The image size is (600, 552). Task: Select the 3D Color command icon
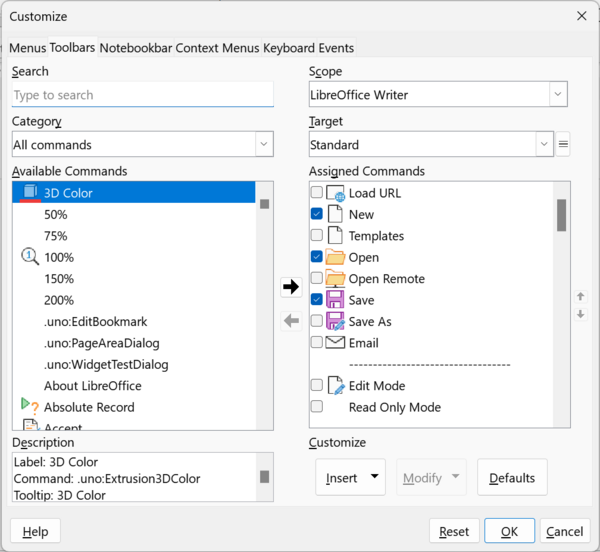30,192
